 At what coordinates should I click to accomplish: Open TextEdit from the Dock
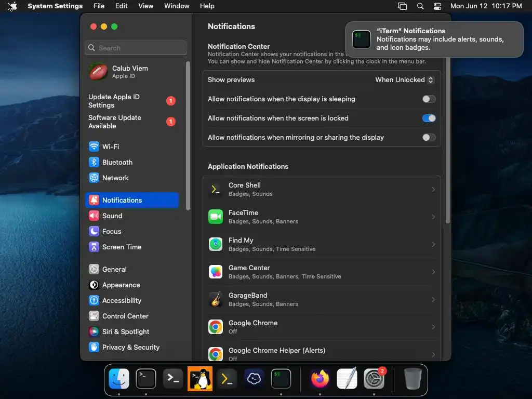pos(347,379)
